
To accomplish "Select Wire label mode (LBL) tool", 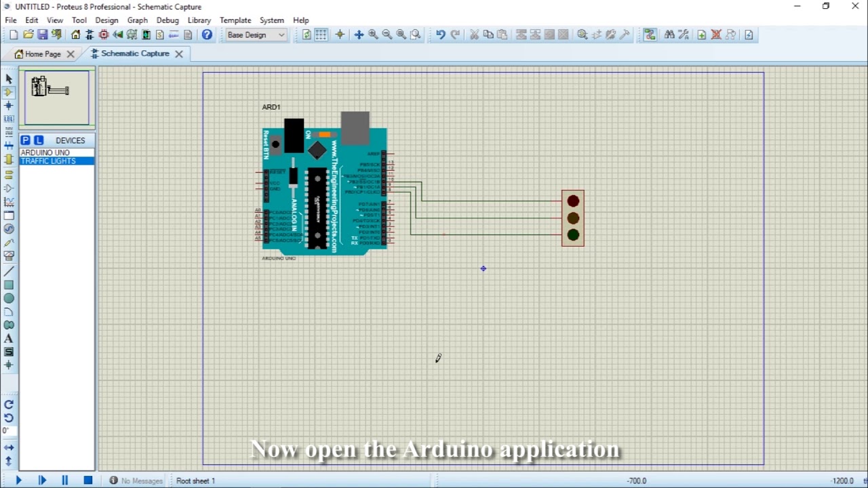I will (9, 119).
